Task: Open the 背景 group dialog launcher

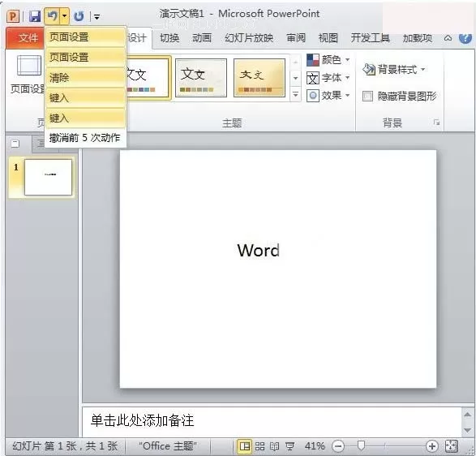Action: pos(436,123)
